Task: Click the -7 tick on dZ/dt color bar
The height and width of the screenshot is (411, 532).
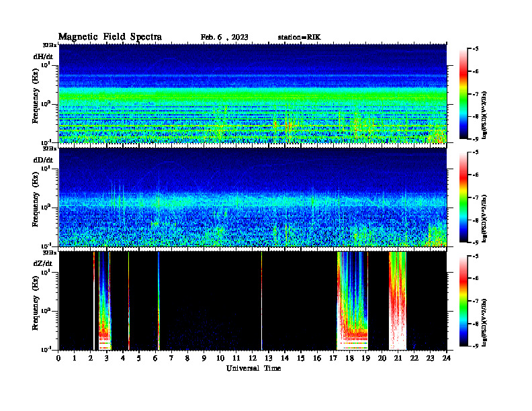Action: pos(475,301)
